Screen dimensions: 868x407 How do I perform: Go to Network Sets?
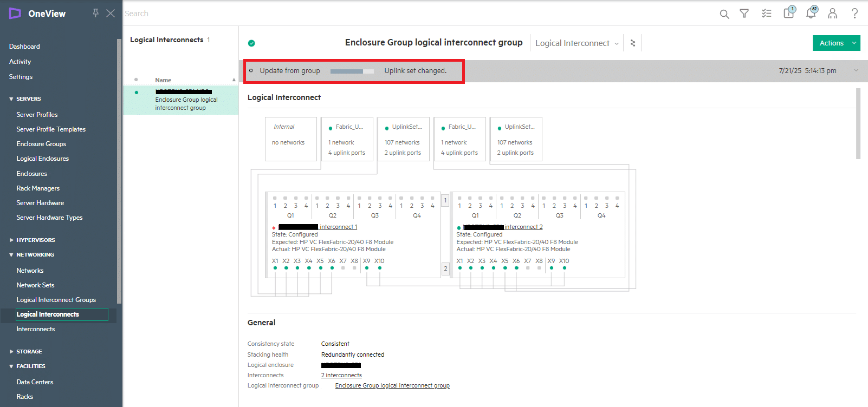pyautogui.click(x=35, y=285)
